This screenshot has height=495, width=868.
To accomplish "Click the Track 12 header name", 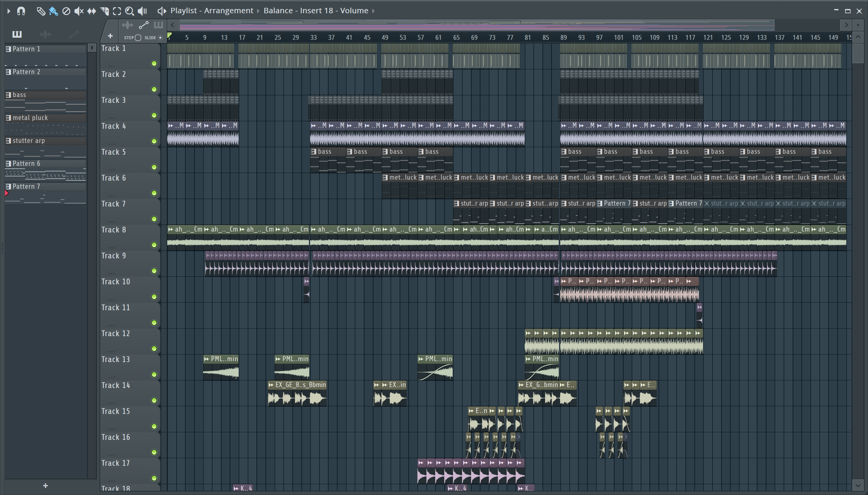I will click(x=115, y=333).
